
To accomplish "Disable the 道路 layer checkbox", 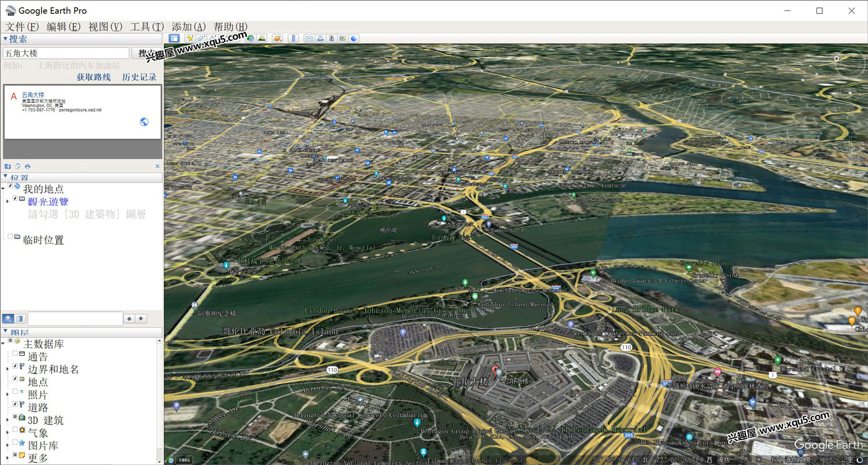I will click(15, 404).
